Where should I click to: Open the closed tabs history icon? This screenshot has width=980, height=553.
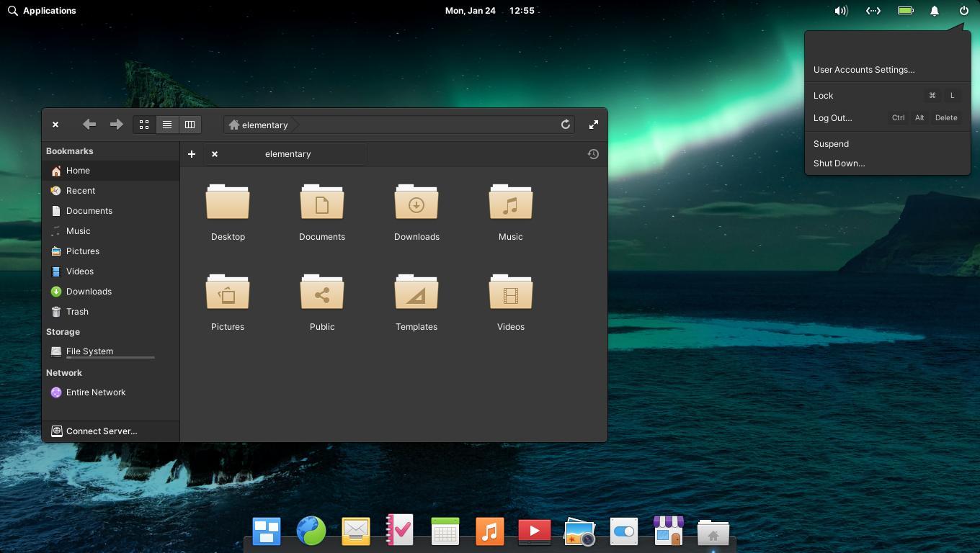pos(593,154)
